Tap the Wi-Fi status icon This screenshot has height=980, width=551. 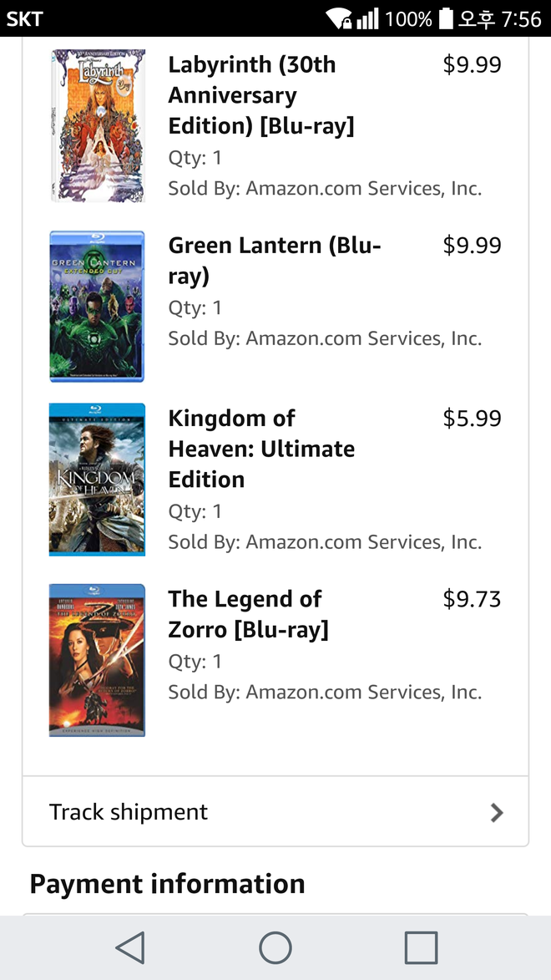tap(338, 18)
